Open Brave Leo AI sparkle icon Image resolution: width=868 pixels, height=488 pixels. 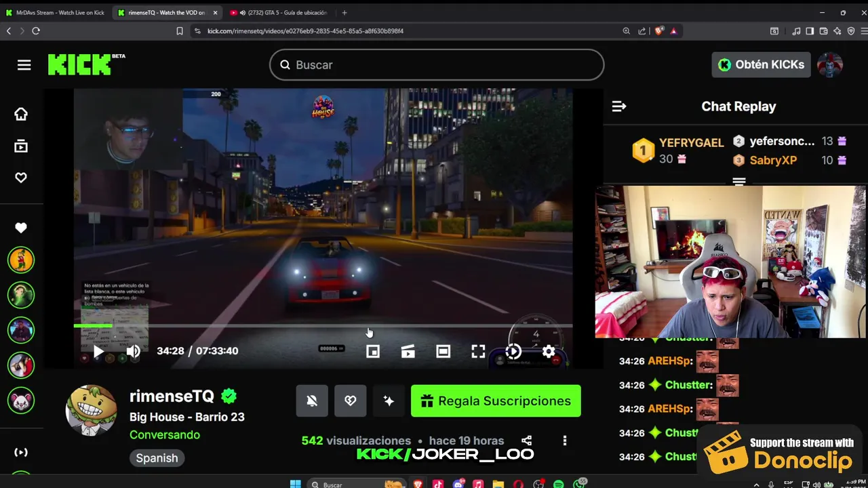tap(837, 31)
